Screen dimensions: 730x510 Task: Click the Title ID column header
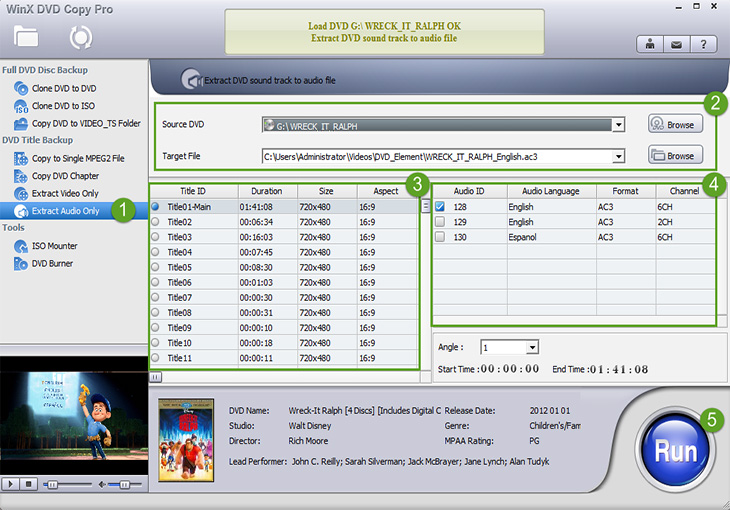coord(193,191)
